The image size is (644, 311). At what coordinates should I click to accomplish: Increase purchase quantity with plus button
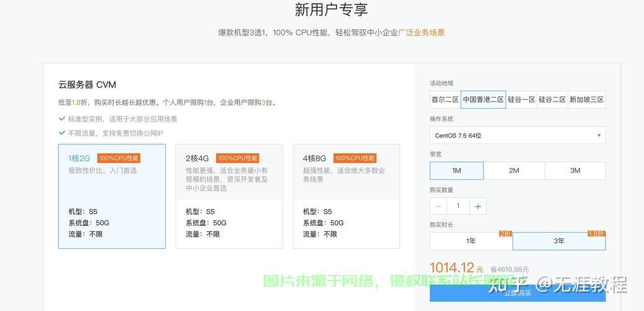(478, 206)
